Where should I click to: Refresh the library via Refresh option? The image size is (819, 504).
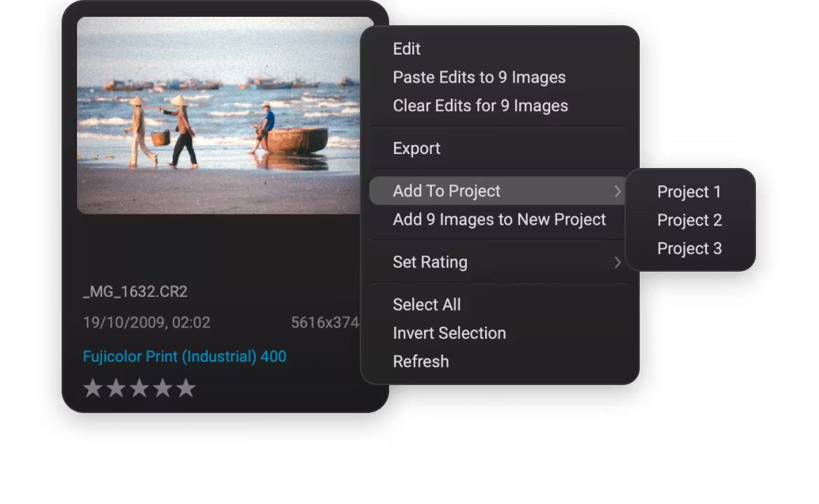pyautogui.click(x=421, y=361)
